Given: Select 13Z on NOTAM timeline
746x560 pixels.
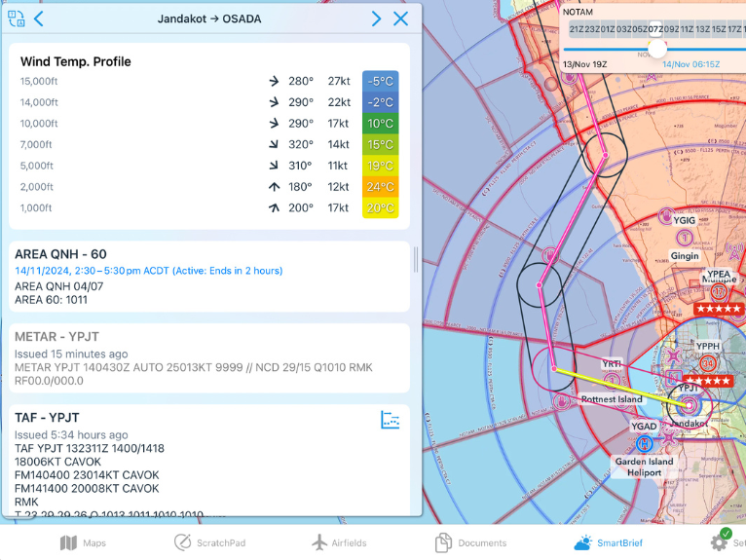Looking at the screenshot, I should click(x=702, y=29).
